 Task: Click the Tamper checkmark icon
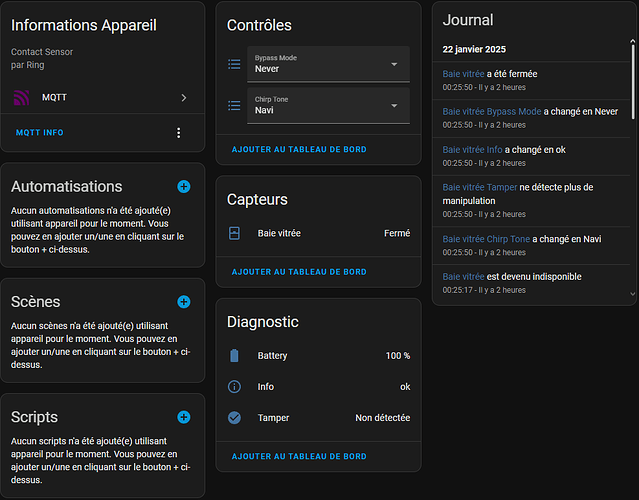[234, 418]
